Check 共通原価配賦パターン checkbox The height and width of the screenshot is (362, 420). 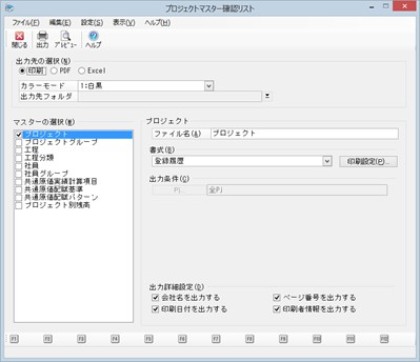point(19,198)
